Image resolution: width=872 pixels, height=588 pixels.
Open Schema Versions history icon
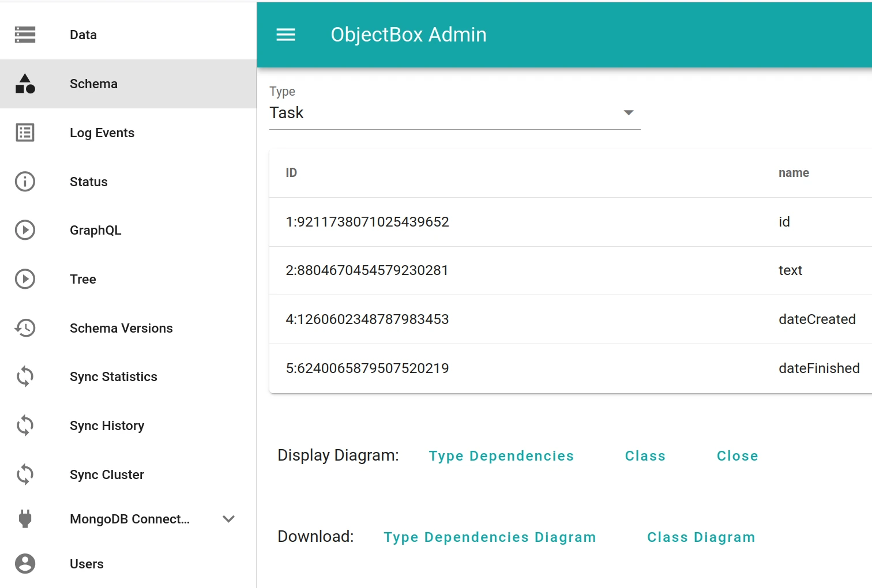pyautogui.click(x=24, y=328)
